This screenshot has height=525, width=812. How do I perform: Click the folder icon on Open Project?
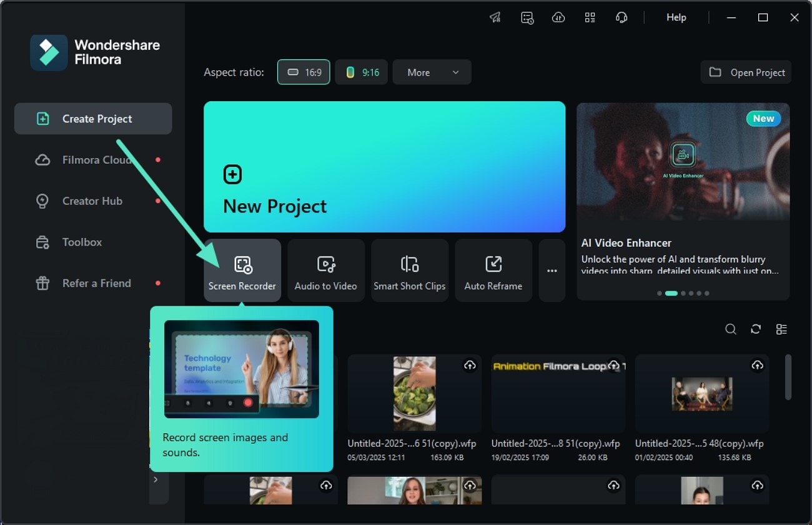click(x=715, y=72)
